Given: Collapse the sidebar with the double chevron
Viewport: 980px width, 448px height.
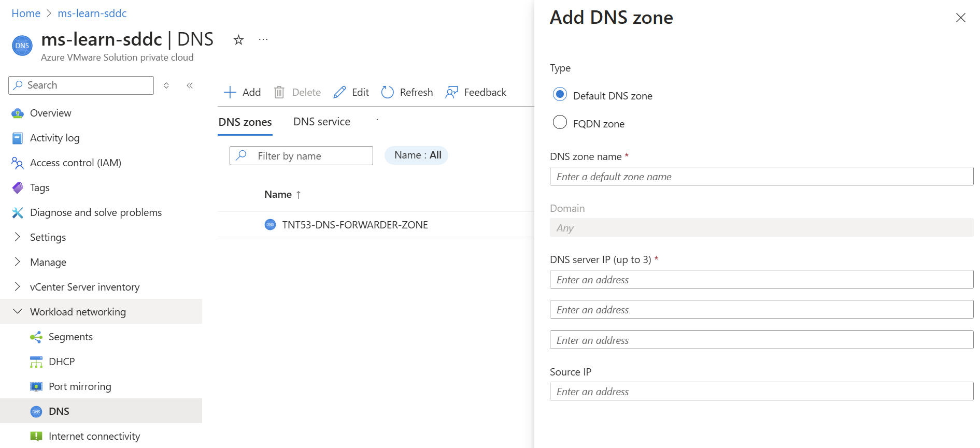Looking at the screenshot, I should click(x=190, y=85).
